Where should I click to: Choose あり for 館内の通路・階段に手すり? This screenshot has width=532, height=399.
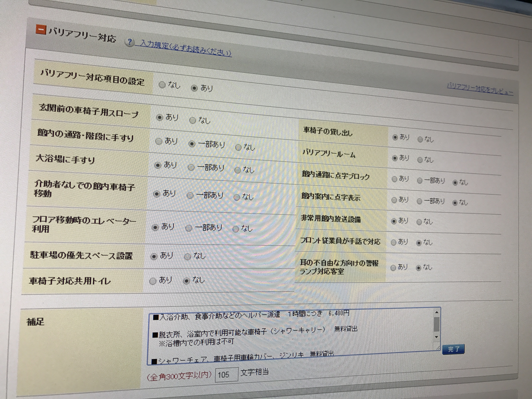tap(159, 141)
